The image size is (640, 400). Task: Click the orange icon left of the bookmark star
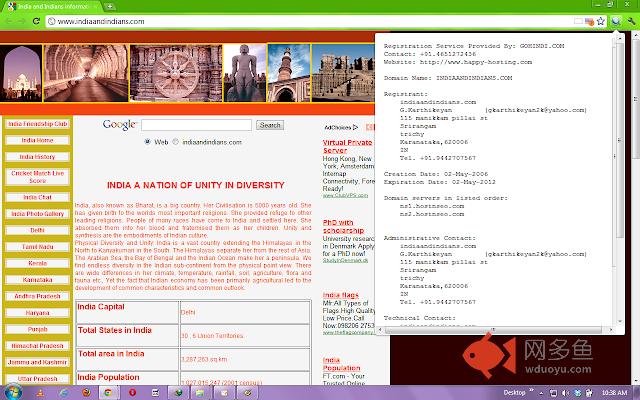tap(589, 21)
